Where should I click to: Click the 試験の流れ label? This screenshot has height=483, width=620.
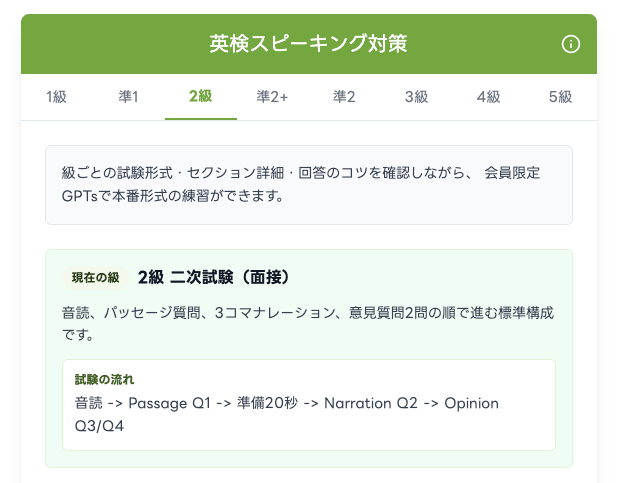(x=104, y=379)
